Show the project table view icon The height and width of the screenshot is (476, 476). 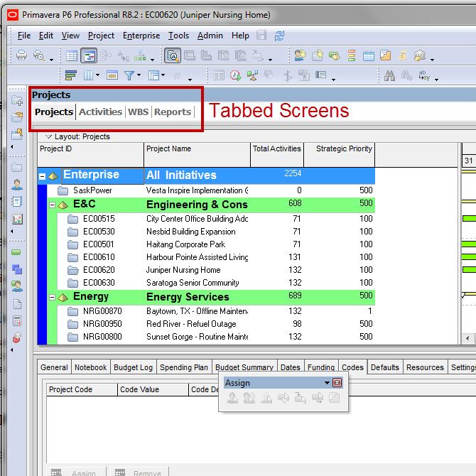[x=72, y=56]
